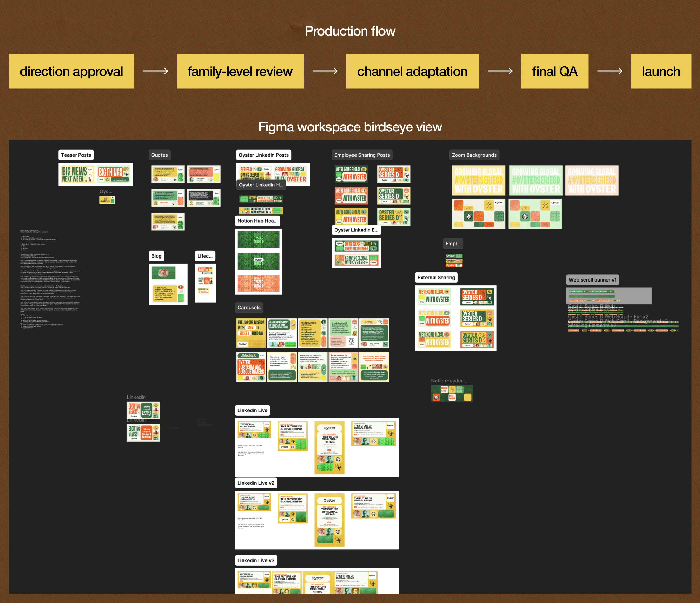Select the "Linkedin Live v3" frame label
The height and width of the screenshot is (603, 700).
tap(256, 560)
